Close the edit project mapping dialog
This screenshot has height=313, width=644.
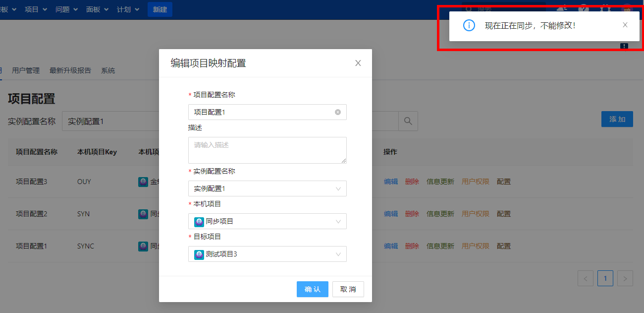coord(358,63)
